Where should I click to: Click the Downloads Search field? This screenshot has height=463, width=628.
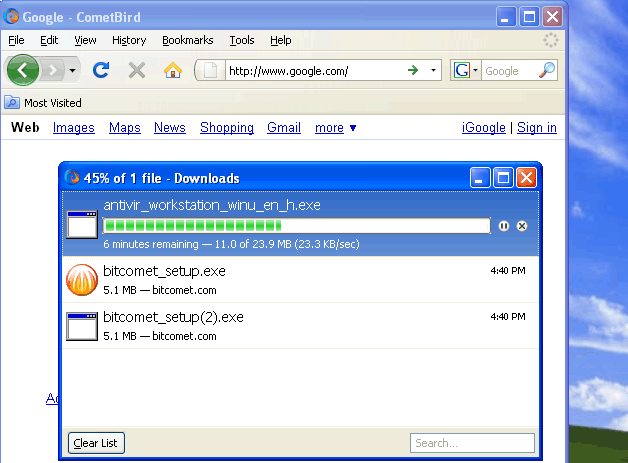472,443
